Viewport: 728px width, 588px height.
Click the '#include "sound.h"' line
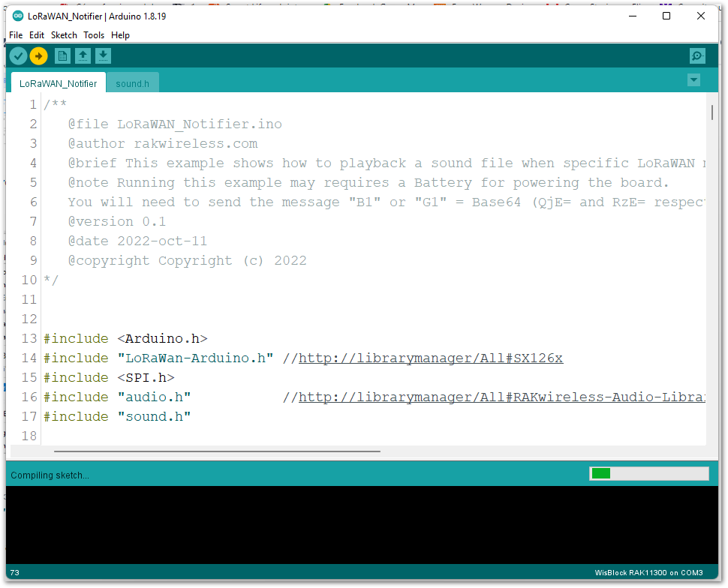pyautogui.click(x=117, y=417)
